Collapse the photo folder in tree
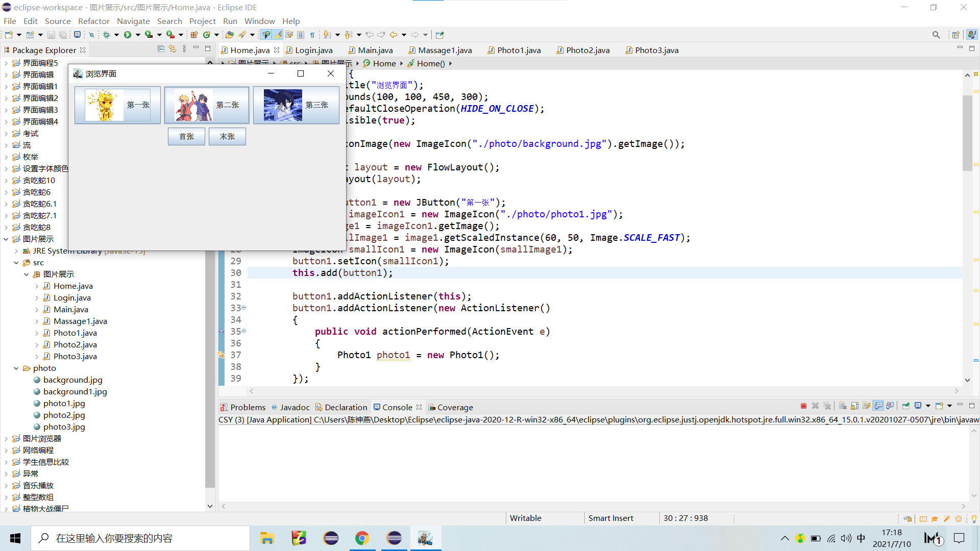Viewport: 980px width, 551px height. pyautogui.click(x=16, y=368)
